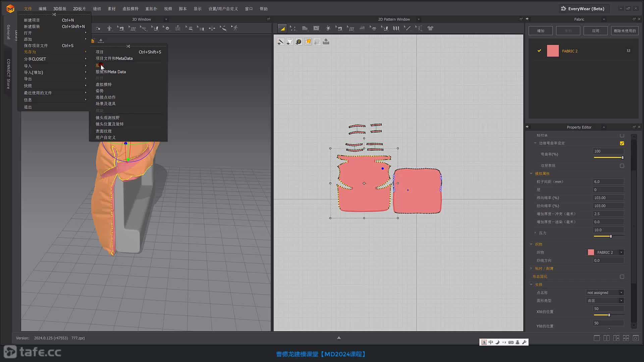This screenshot has width=644, height=362.
Task: Collapse the 模拟属性 section
Action: (531, 174)
